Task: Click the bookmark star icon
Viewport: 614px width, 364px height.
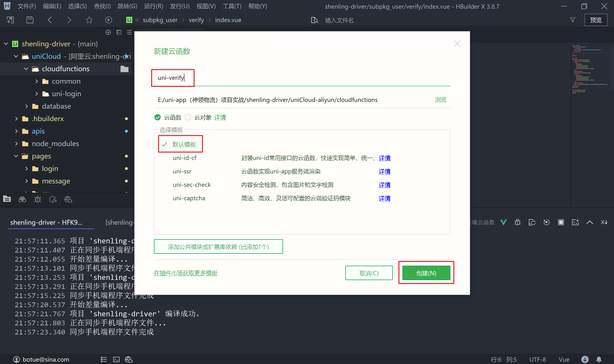Action: [x=89, y=20]
